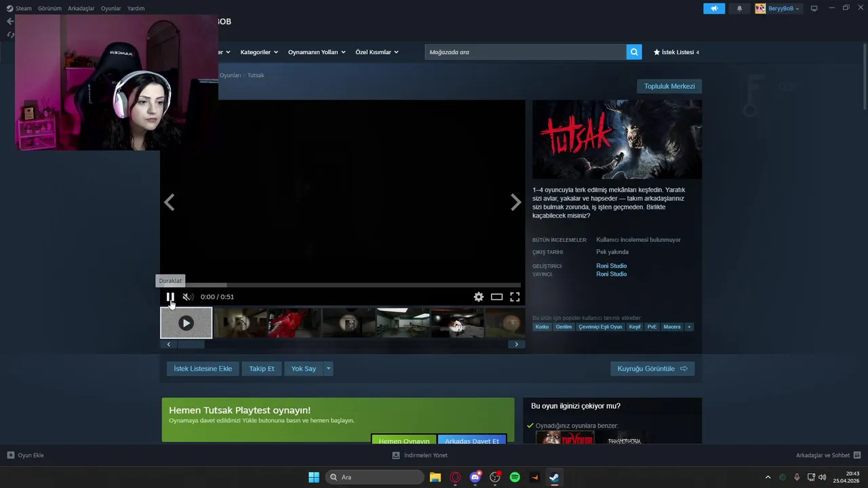Show hidden system tray icons
This screenshot has width=868, height=488.
[768, 477]
